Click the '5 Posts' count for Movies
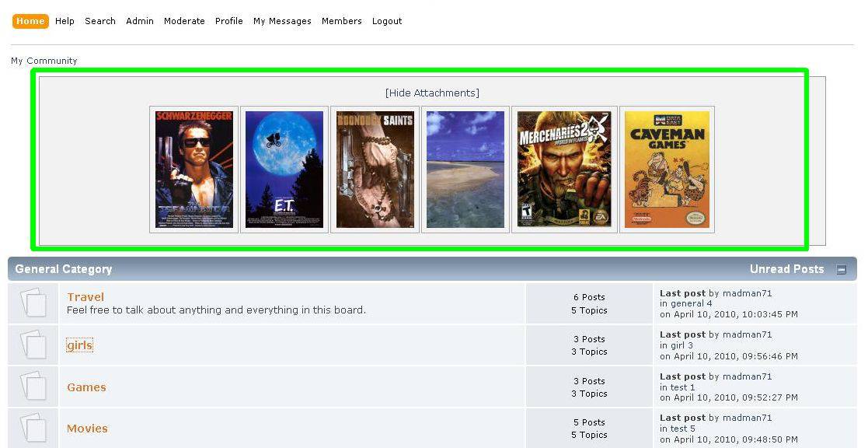Screen dimensions: 868x448 point(589,422)
